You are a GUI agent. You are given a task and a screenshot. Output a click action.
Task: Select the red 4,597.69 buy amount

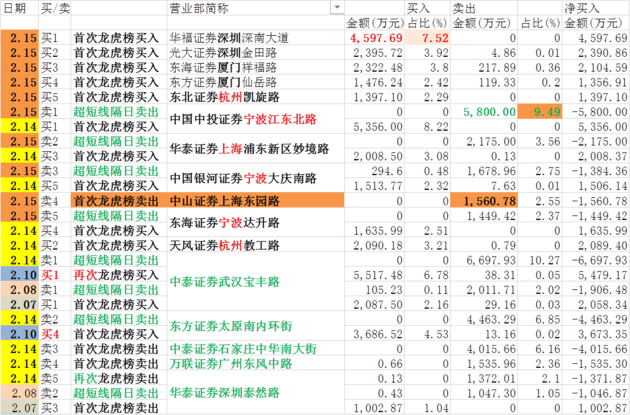click(x=375, y=38)
